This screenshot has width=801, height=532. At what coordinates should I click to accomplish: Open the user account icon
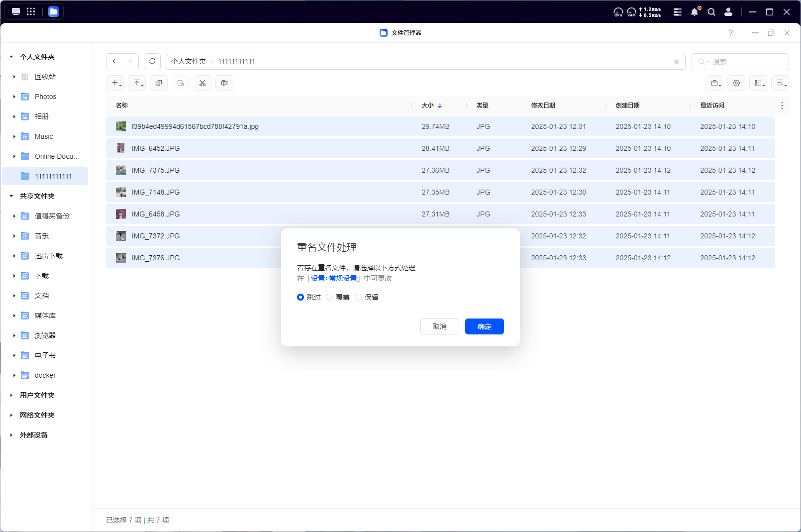click(x=728, y=12)
